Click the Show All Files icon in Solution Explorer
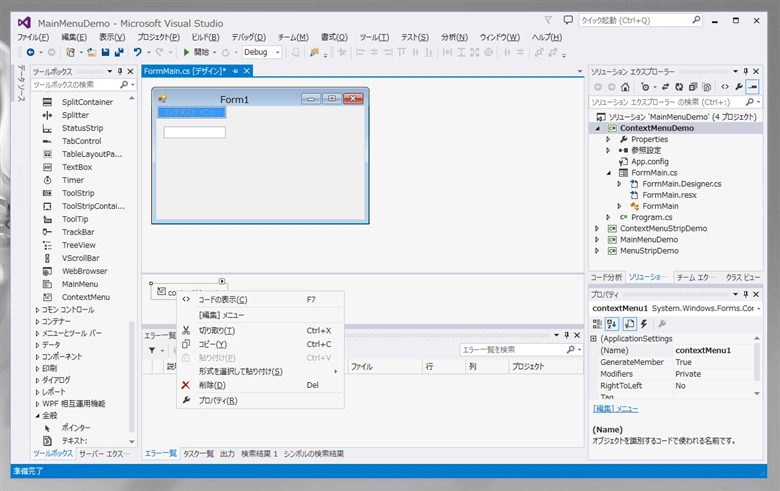The image size is (780, 491). [x=706, y=87]
